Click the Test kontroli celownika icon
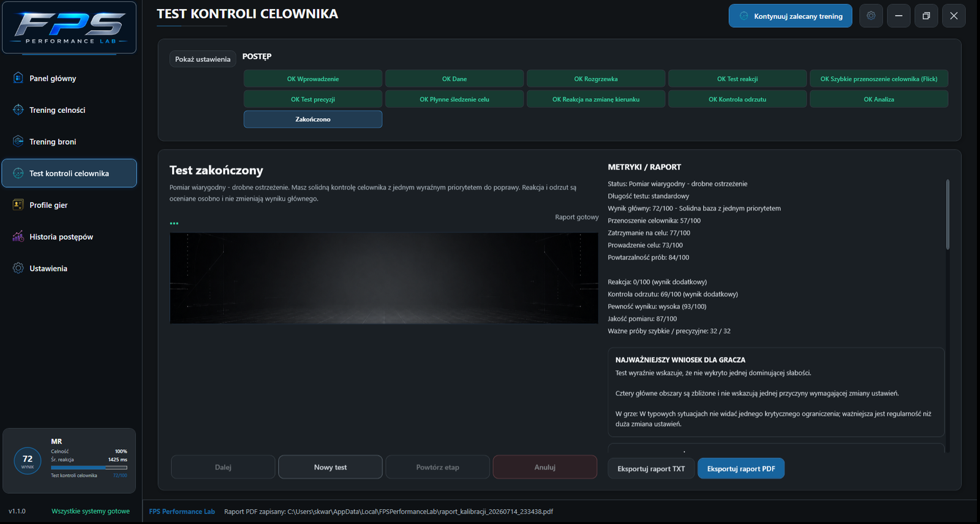Image resolution: width=980 pixels, height=524 pixels. point(18,173)
